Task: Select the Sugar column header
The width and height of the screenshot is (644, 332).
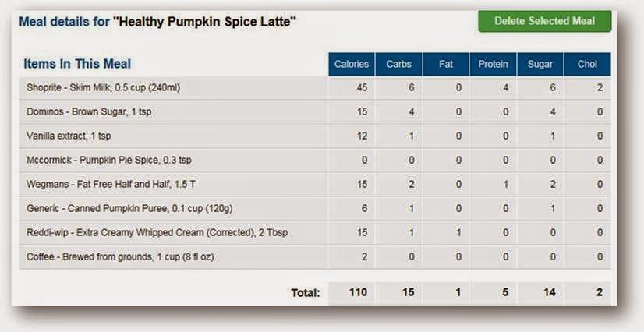Action: [x=540, y=64]
